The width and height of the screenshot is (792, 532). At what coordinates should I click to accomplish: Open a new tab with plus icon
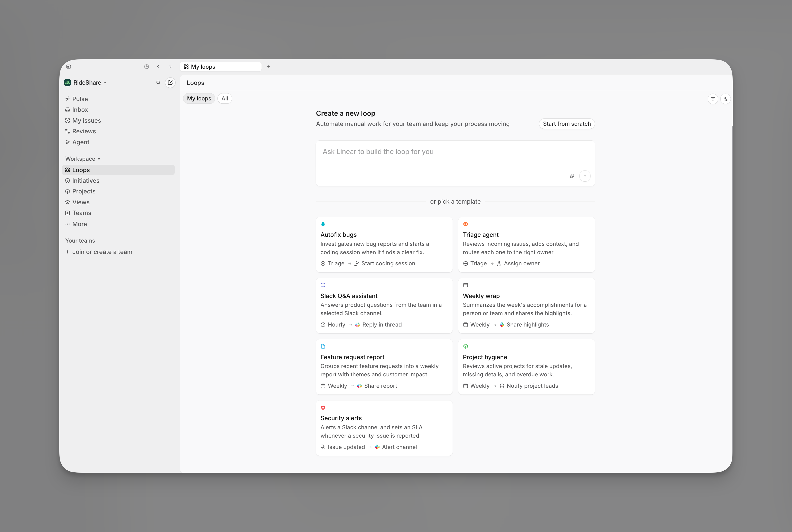point(268,67)
